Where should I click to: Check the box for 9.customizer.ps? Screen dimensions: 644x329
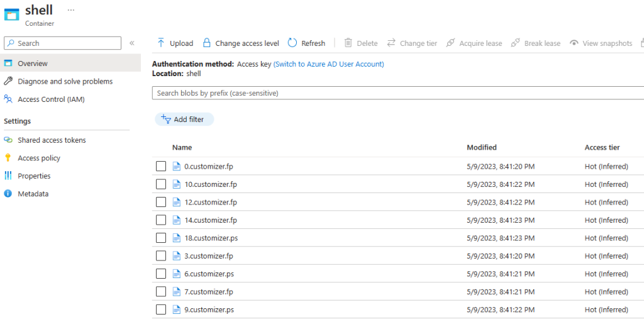[x=161, y=309]
